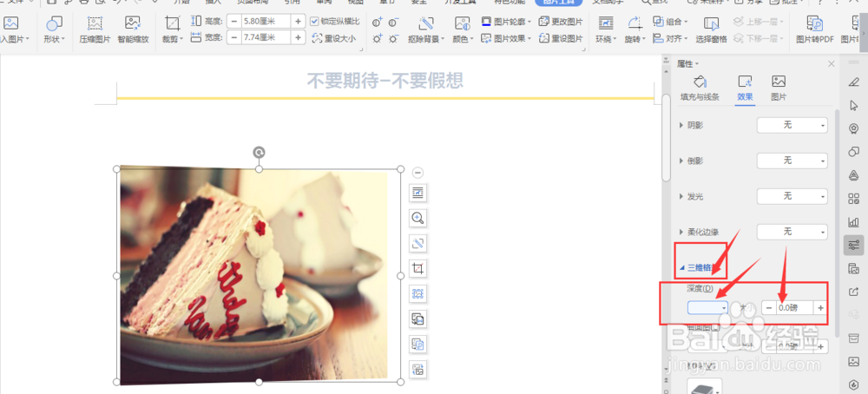The height and width of the screenshot is (394, 868).
Task: Click Reset Size (重设大小) button
Action: coord(334,38)
